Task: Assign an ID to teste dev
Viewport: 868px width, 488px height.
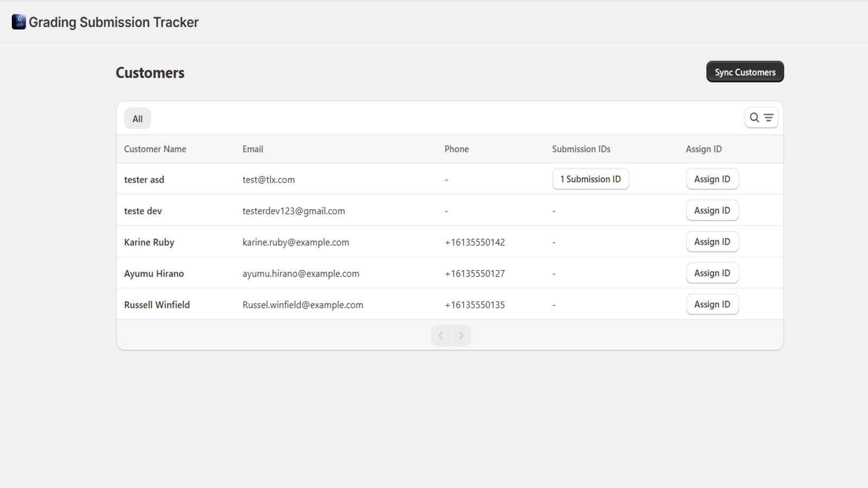Action: [x=712, y=210]
